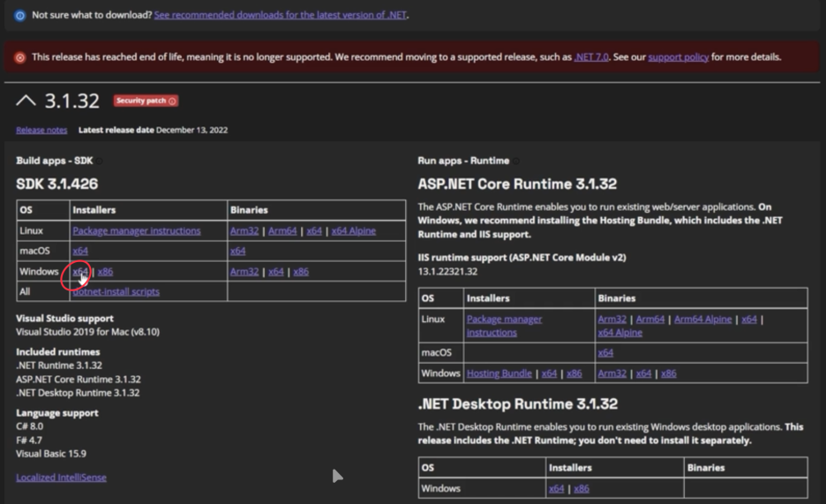Viewport: 826px width, 504px height.
Task: Download SDK Windows Arm32 binary
Action: tap(244, 272)
